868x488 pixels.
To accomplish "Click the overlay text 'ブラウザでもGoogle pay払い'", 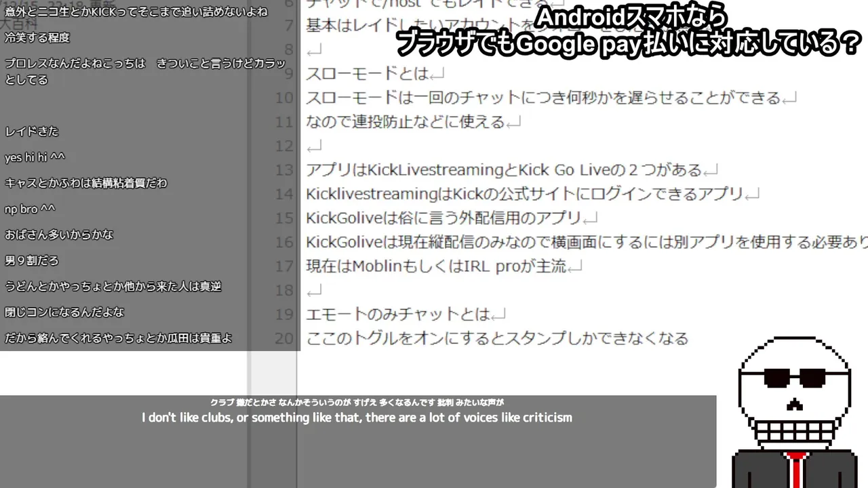I will tap(627, 45).
